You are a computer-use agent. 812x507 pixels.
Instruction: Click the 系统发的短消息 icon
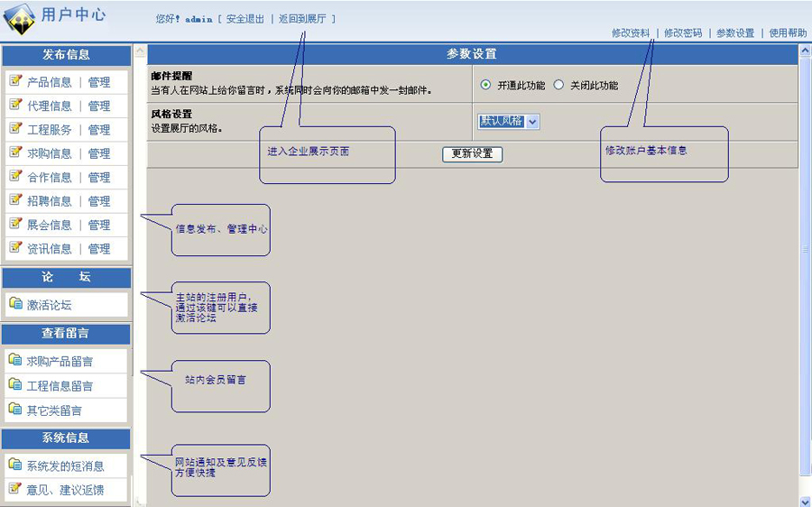pyautogui.click(x=15, y=466)
